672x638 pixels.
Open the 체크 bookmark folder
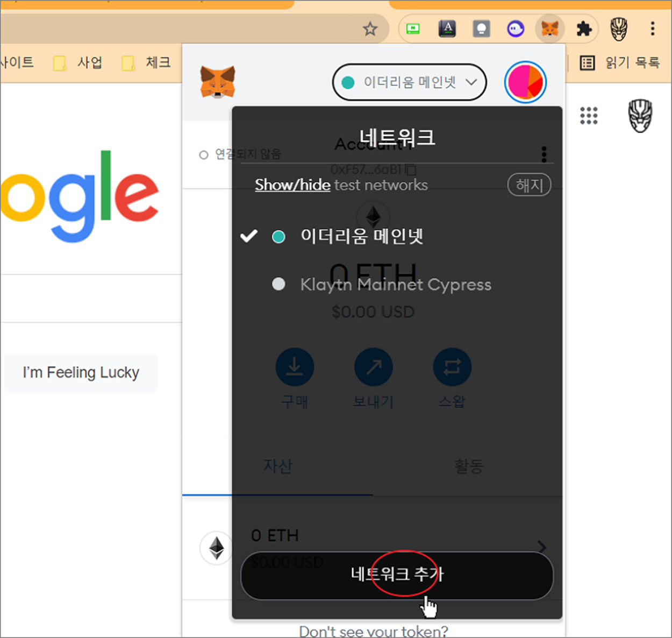tap(146, 63)
